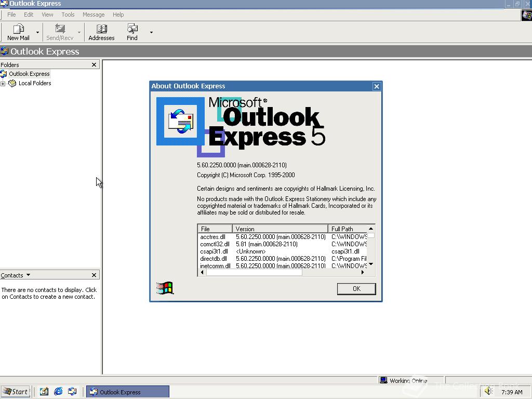The width and height of the screenshot is (532, 399).
Task: Click the file list scroll up arrow
Action: [371, 229]
